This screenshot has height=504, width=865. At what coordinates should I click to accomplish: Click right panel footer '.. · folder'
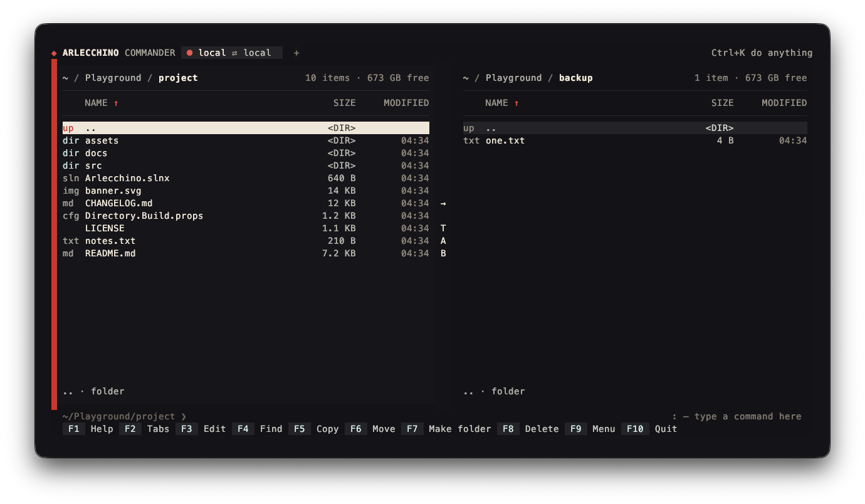click(494, 391)
